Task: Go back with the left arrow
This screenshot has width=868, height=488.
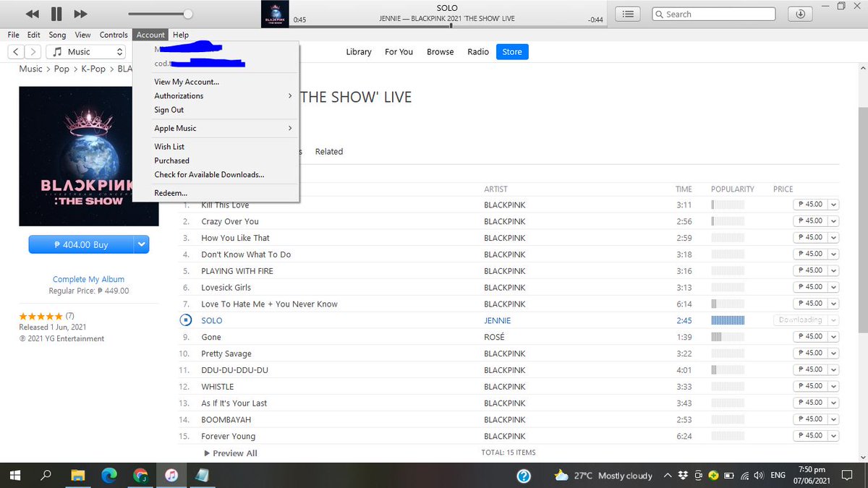Action: 16,52
